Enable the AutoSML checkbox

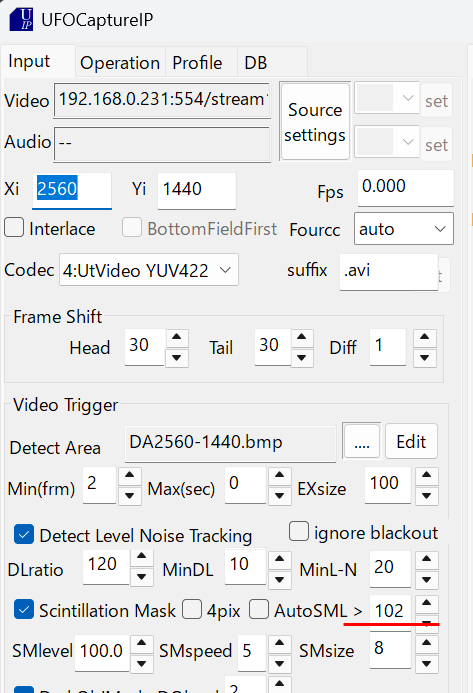pos(259,609)
